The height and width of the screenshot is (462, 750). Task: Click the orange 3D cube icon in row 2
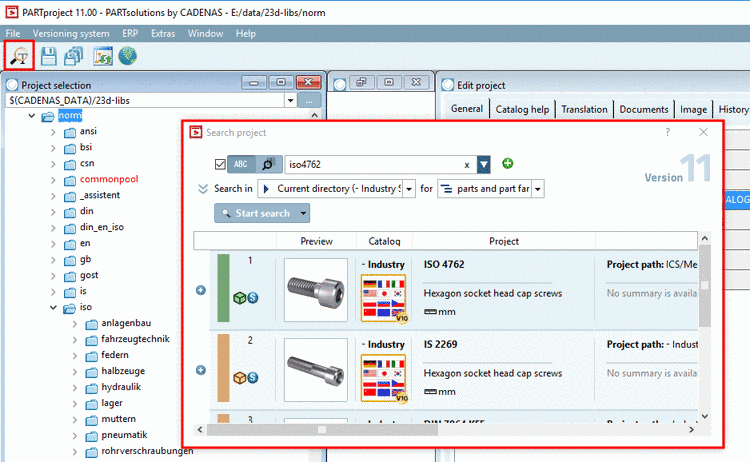[x=239, y=378]
